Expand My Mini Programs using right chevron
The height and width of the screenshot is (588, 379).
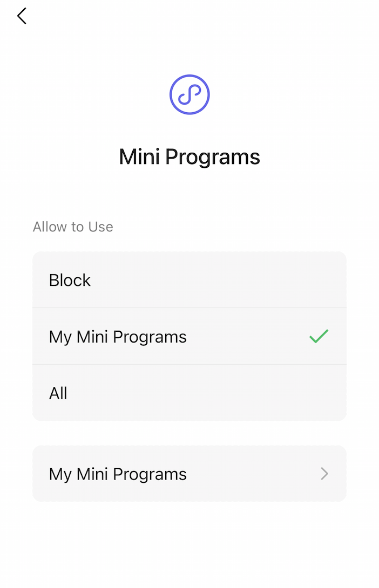[x=324, y=474]
